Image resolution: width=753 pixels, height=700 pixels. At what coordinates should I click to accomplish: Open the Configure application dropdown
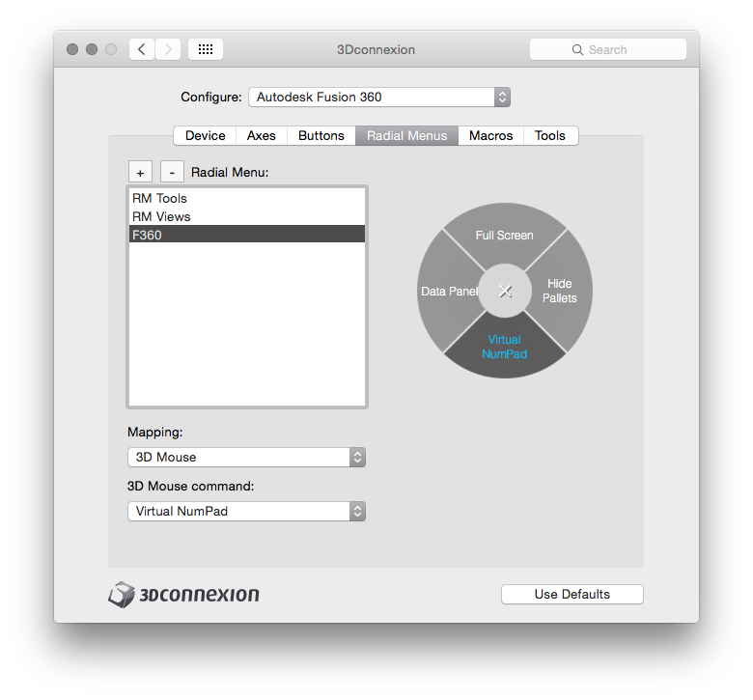(x=379, y=98)
